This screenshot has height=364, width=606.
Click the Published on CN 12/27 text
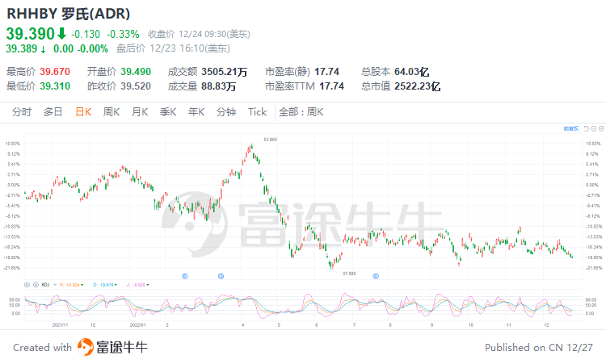(539, 347)
